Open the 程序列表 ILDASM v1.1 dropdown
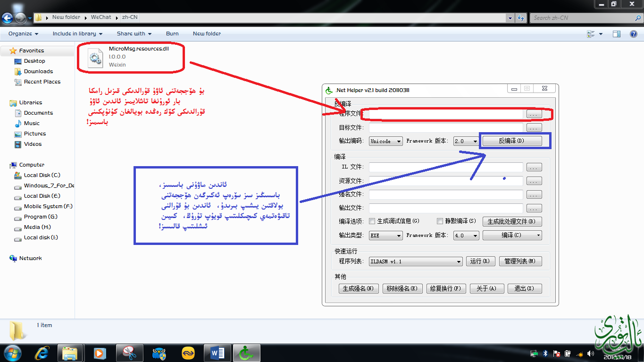 [x=416, y=261]
